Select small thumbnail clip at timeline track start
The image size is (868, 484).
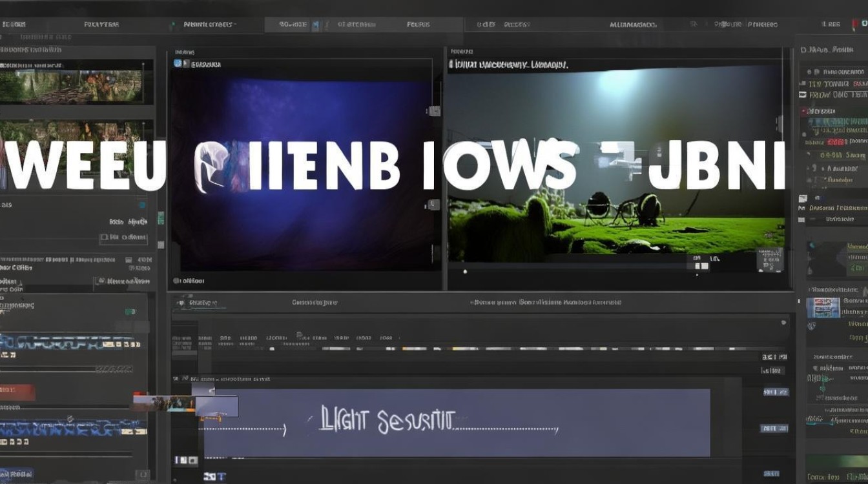pos(185,404)
